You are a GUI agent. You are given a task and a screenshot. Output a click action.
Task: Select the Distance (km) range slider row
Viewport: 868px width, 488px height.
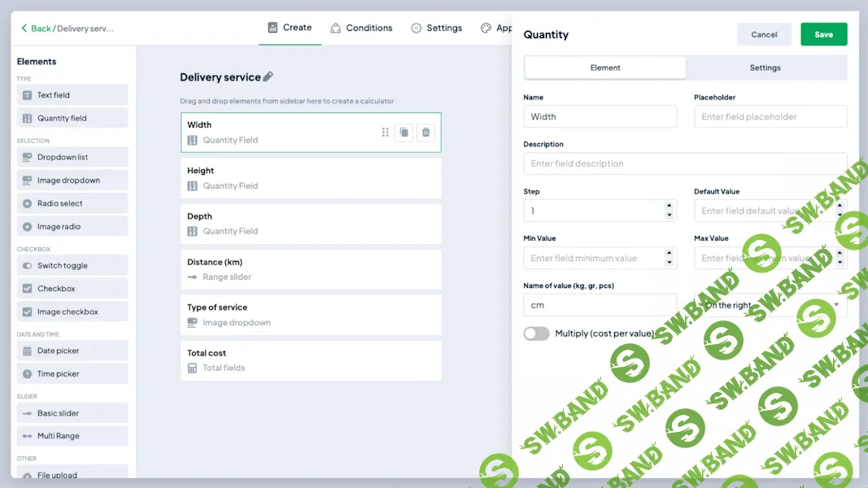311,269
